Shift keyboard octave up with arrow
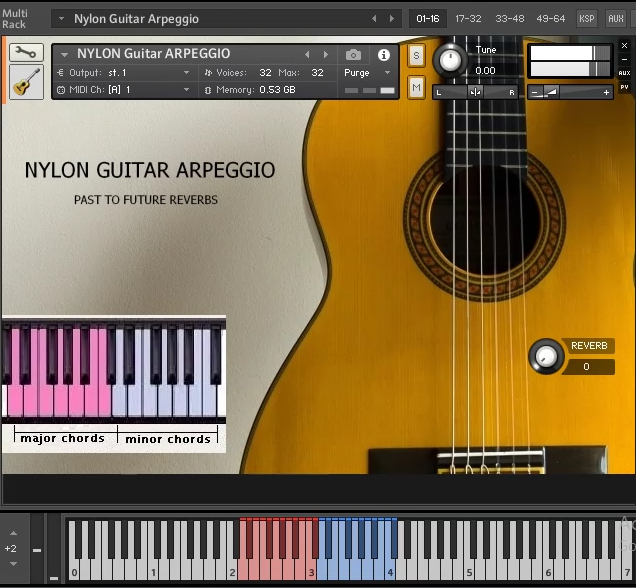 click(13, 533)
